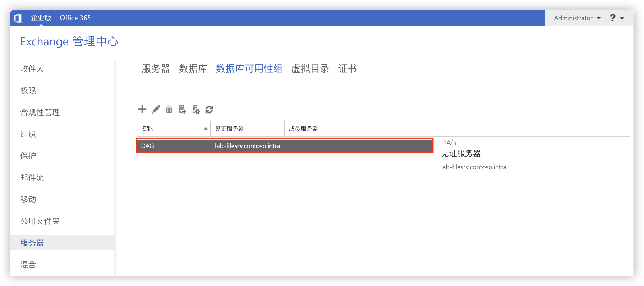Switch to the 企业版 tab
Screen dimensions: 644x286
(41, 18)
